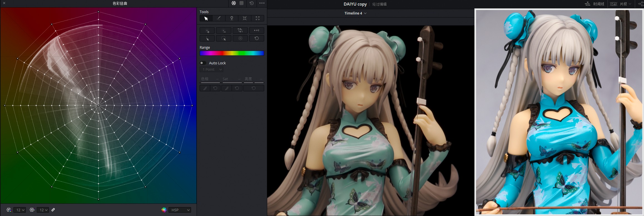This screenshot has height=216, width=644.
Task: Click the hue smooth brush icon
Action: [205, 88]
